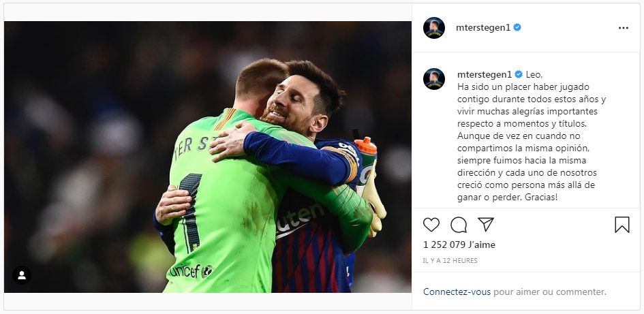Click the verified badge in the header
The width and height of the screenshot is (644, 314).
click(517, 28)
